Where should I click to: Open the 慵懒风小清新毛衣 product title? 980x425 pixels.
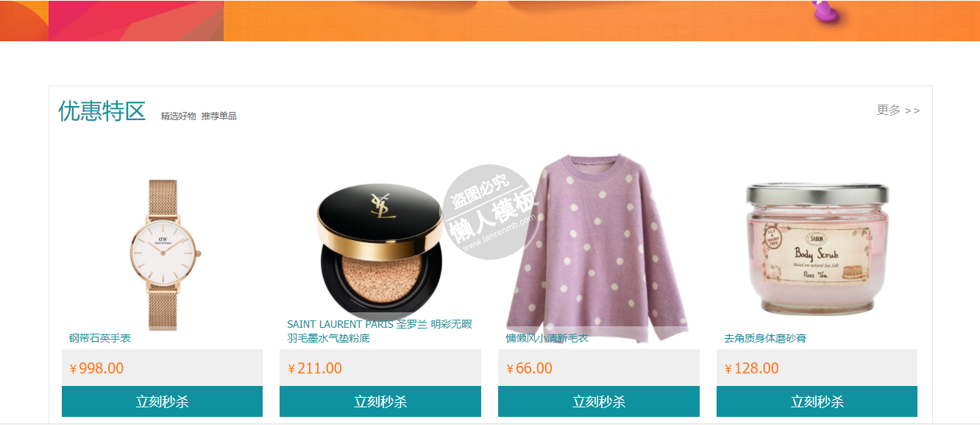547,338
